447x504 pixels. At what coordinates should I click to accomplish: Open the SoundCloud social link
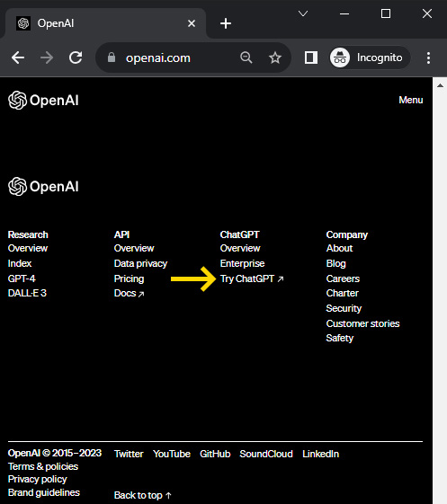266,454
